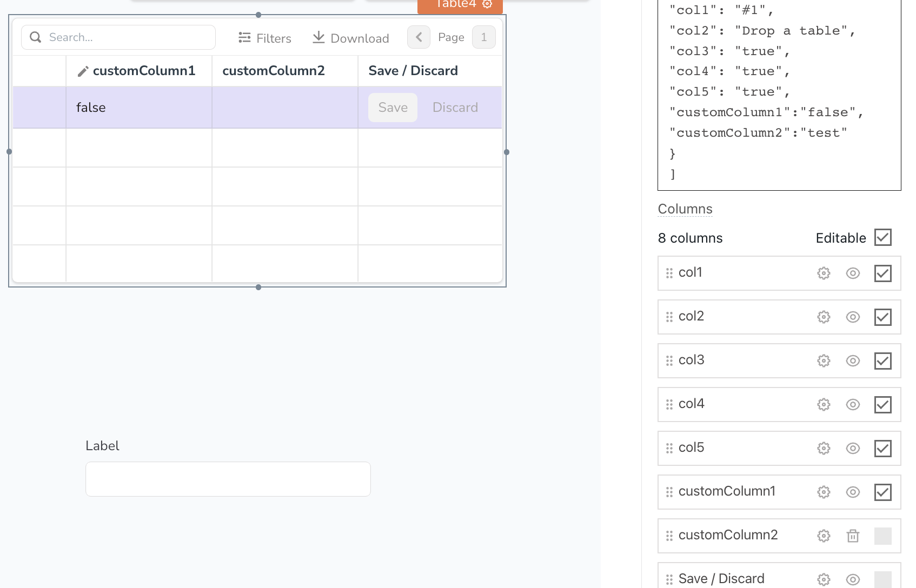The height and width of the screenshot is (588, 916).
Task: Toggle the global Editable checkbox
Action: point(883,237)
